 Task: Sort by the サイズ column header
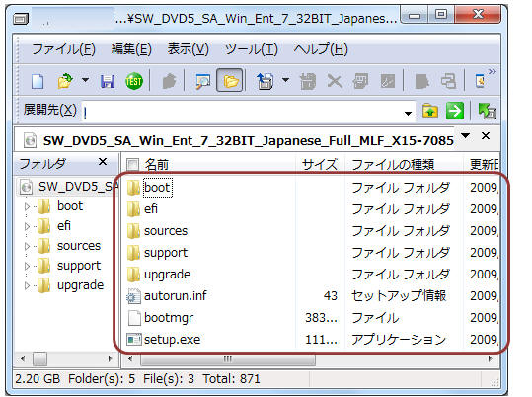pos(320,164)
